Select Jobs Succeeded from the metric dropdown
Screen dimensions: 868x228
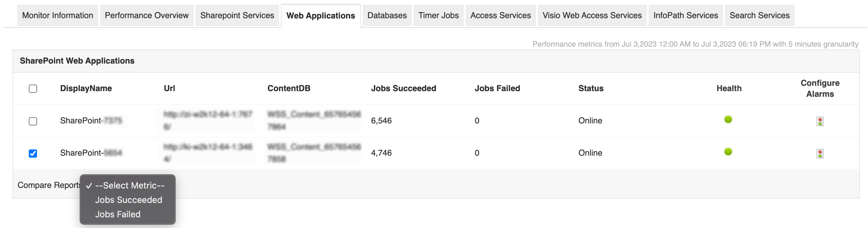[129, 200]
